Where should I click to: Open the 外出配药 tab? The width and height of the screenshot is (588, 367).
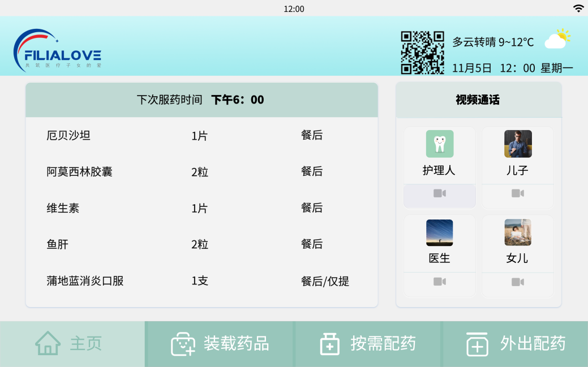pyautogui.click(x=515, y=344)
